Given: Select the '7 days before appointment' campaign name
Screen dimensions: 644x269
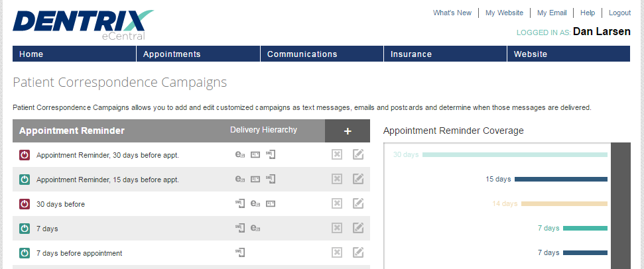Looking at the screenshot, I should (x=80, y=253).
